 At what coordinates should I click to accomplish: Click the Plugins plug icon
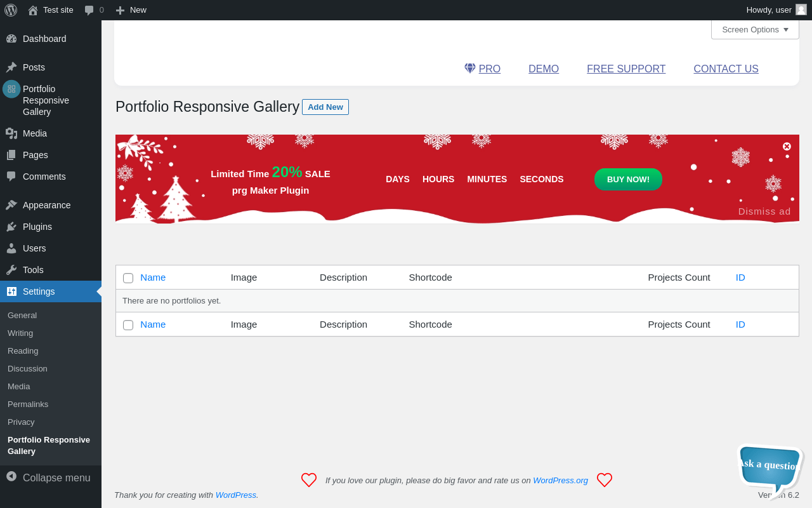pyautogui.click(x=11, y=227)
